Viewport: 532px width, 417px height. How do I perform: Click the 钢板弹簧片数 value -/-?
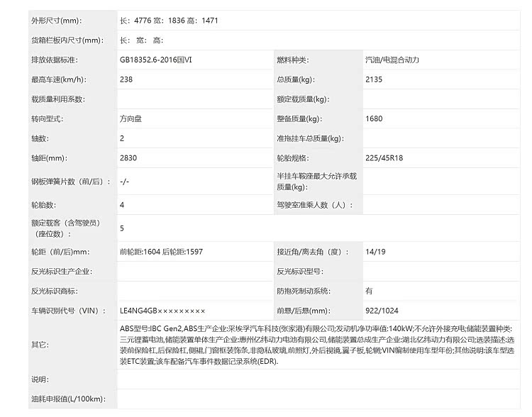(x=125, y=182)
